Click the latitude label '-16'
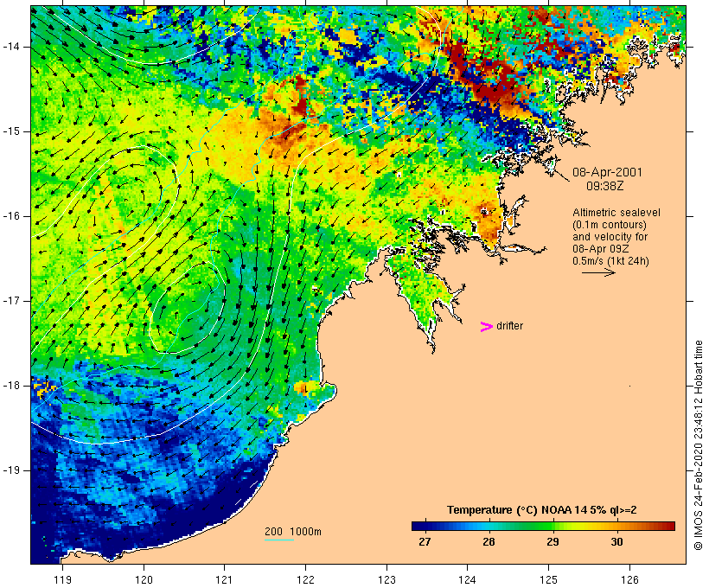Screen dimensions: 709x588 [11, 216]
